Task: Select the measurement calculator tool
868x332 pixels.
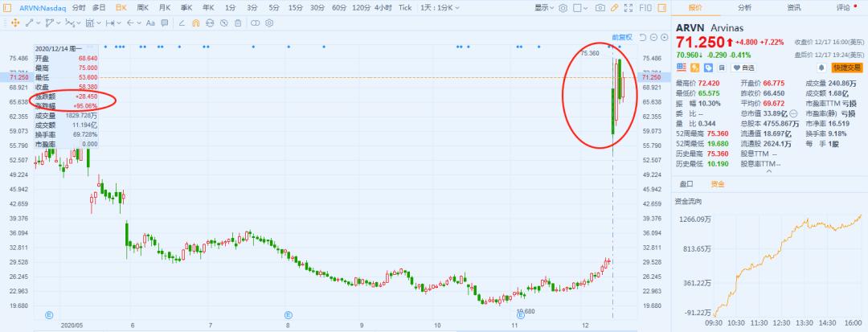Action: pyautogui.click(x=90, y=23)
